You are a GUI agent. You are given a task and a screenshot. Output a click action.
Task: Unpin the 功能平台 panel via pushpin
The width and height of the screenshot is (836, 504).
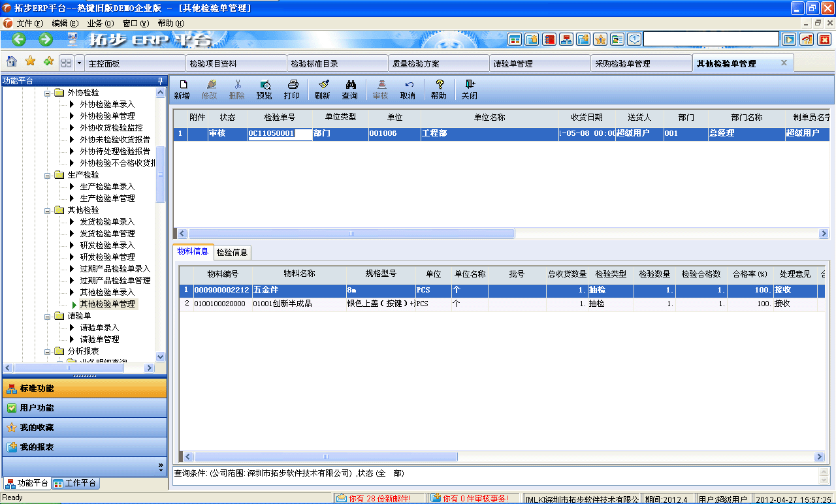159,80
